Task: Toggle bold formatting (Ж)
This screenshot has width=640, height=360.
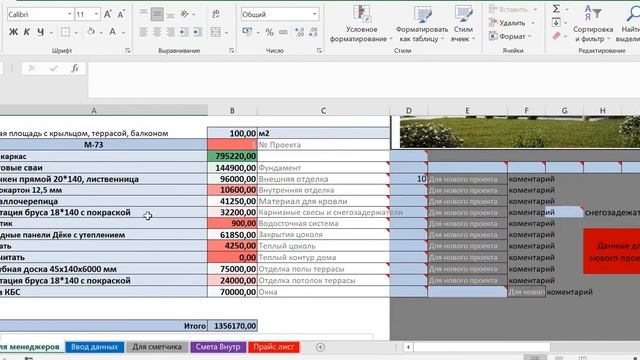Action: point(13,32)
